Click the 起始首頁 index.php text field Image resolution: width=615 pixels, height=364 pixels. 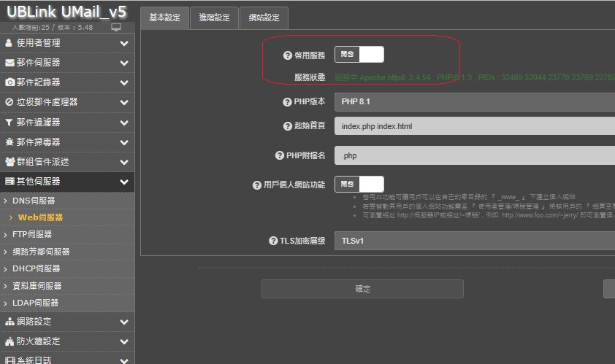474,126
